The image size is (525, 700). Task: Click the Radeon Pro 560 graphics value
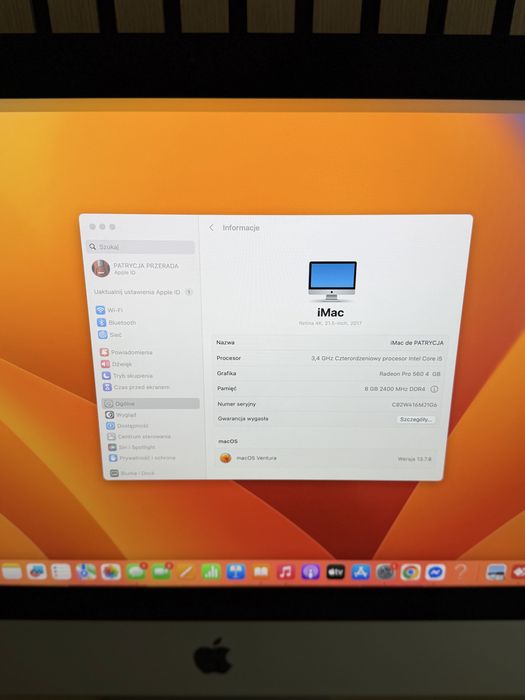(x=410, y=374)
